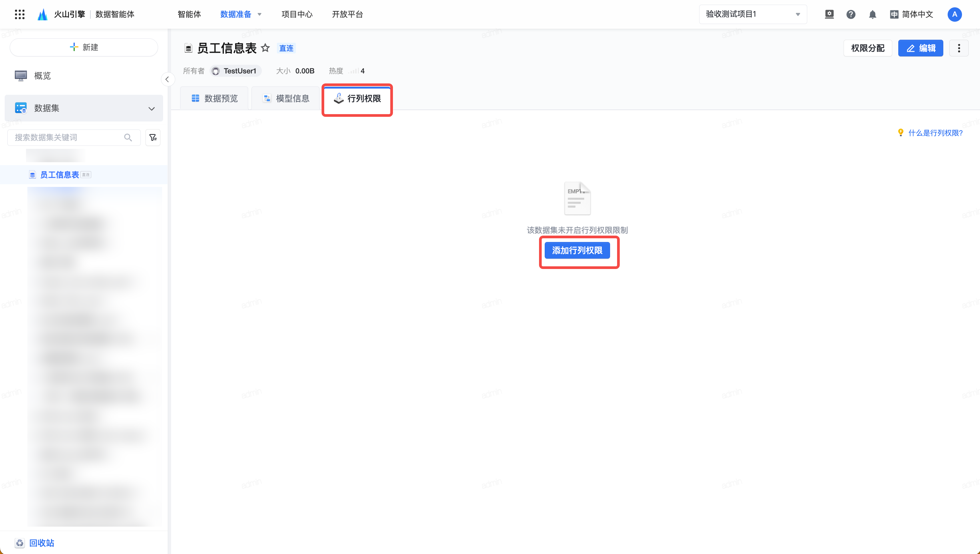The width and height of the screenshot is (980, 554).
Task: Open the app launcher grid icon
Action: pyautogui.click(x=19, y=14)
